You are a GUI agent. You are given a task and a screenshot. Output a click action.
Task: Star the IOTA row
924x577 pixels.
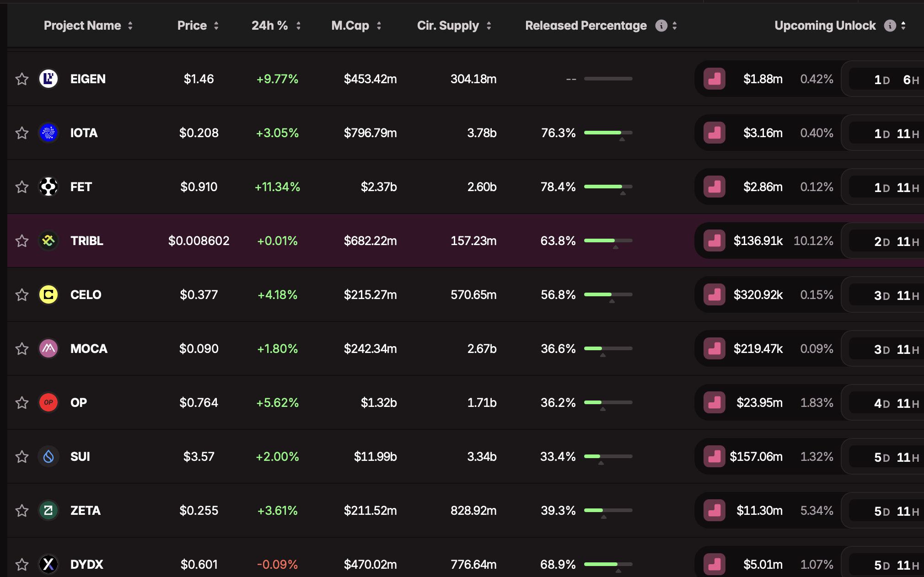22,133
